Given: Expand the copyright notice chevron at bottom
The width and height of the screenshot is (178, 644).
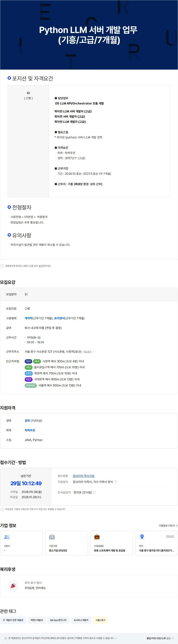Looking at the screenshot, I should 116,638.
